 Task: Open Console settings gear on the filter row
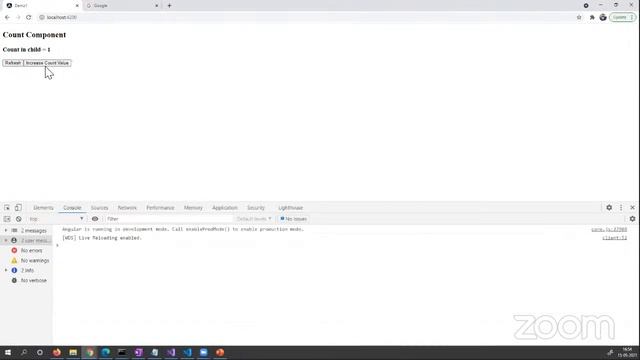[632, 219]
